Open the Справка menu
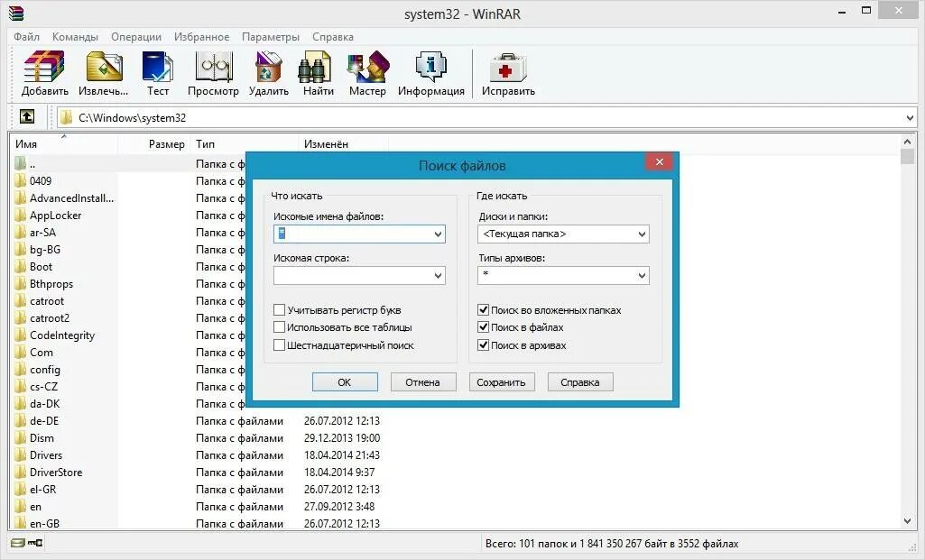Image resolution: width=925 pixels, height=560 pixels. point(333,37)
